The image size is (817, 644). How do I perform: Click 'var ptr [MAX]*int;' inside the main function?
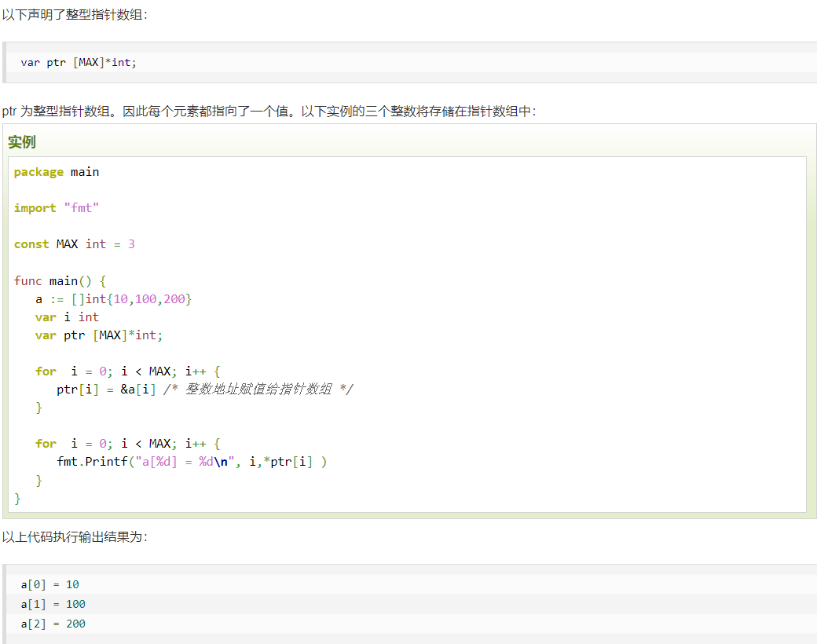coord(99,335)
